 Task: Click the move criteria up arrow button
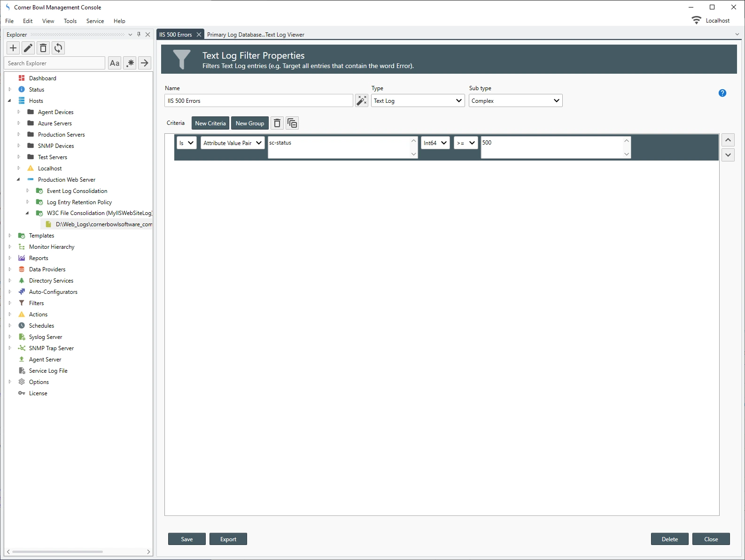[x=728, y=140]
